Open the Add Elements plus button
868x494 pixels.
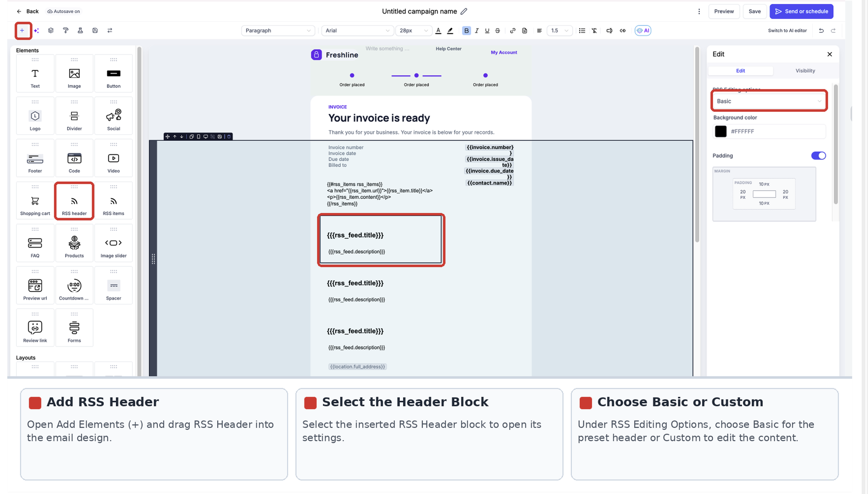(x=22, y=30)
